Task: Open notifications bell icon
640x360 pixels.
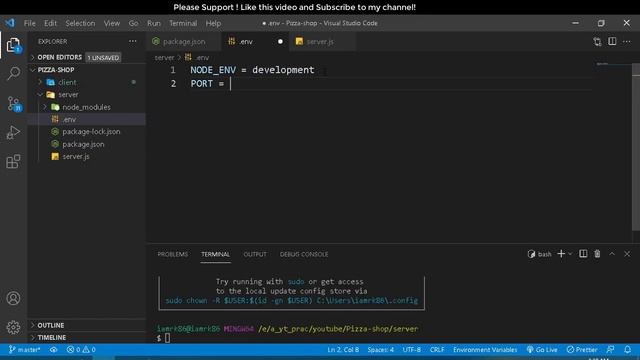Action: coord(627,349)
